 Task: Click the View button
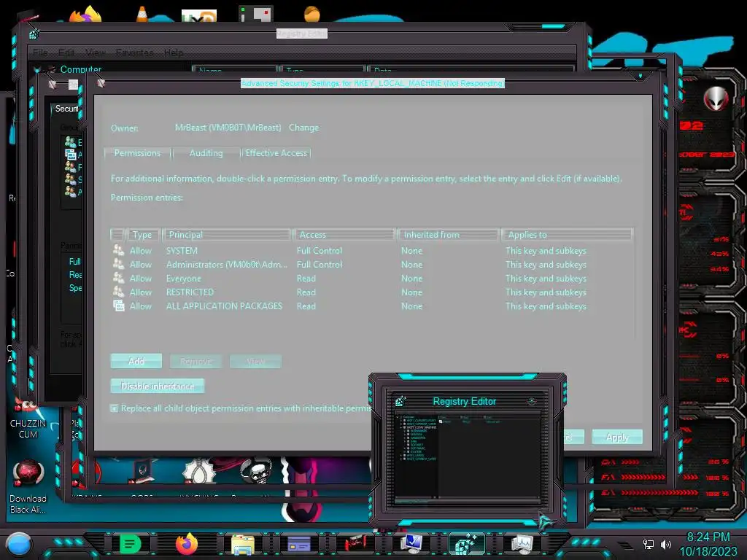click(255, 361)
